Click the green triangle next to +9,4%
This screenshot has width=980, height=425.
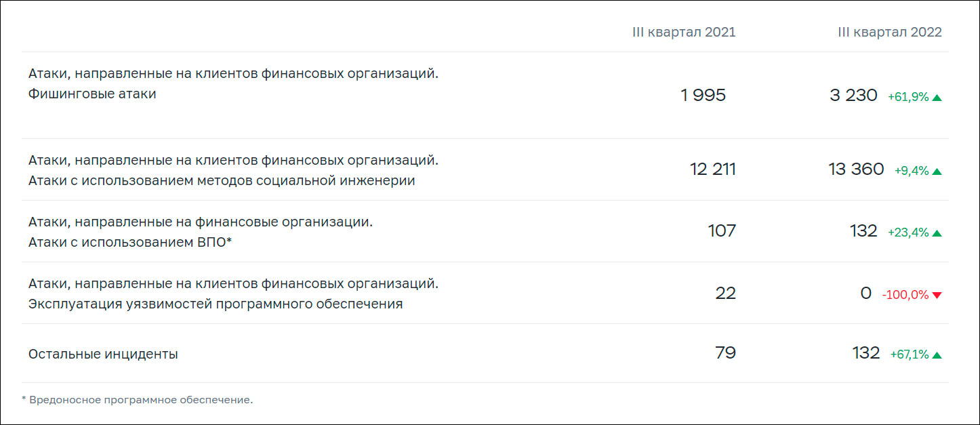click(x=937, y=172)
